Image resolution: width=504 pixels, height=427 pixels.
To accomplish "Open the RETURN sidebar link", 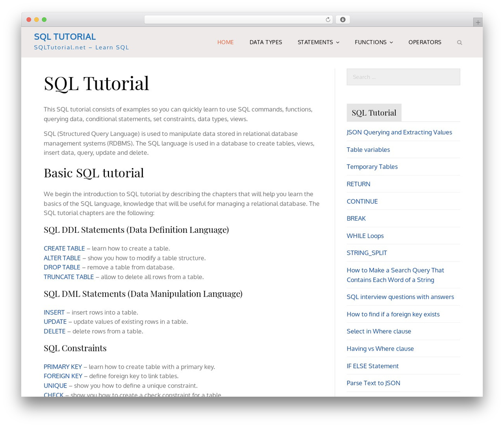I will point(358,184).
